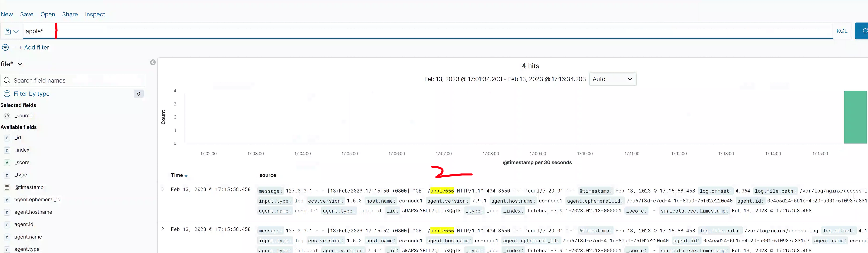Click the _source field code icon
Screen dimensions: 868x253
(x=7, y=116)
